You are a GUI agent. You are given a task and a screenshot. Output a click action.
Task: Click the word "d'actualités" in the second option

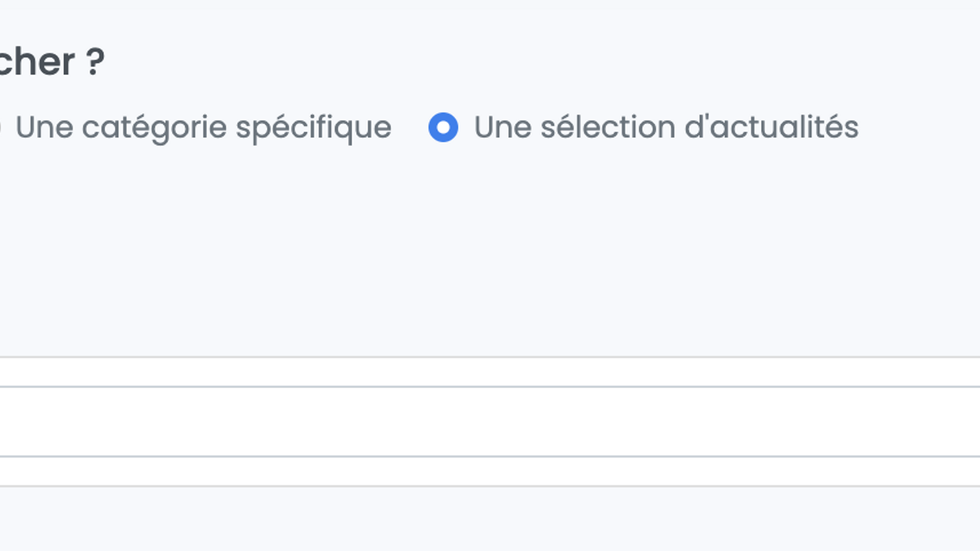click(x=771, y=127)
